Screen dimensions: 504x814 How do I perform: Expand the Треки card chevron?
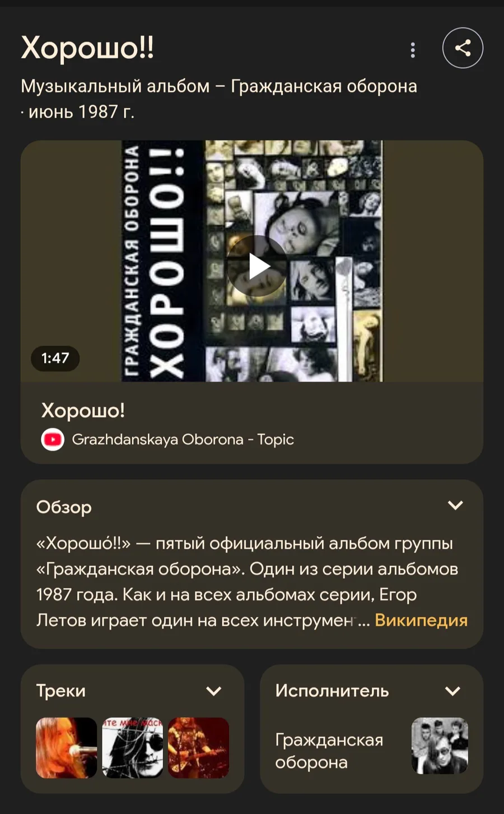(x=214, y=691)
